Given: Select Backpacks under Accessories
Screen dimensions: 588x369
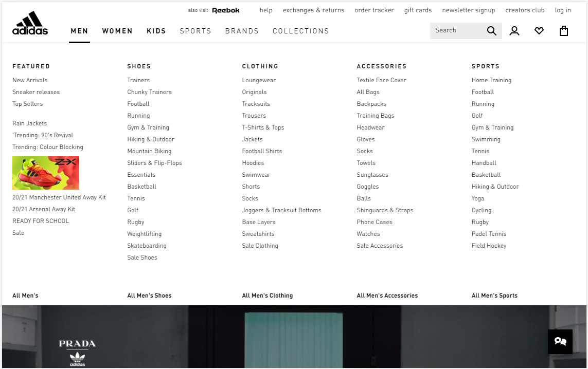Looking at the screenshot, I should point(371,104).
